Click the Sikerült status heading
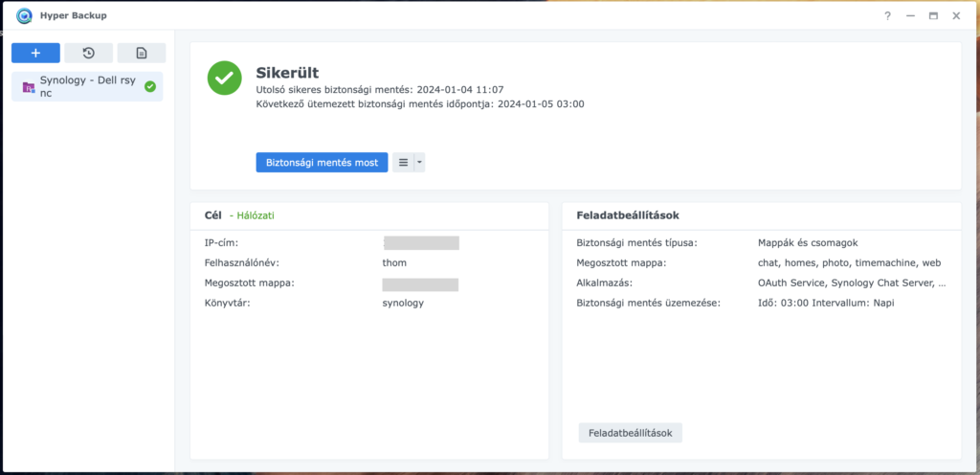 (287, 73)
